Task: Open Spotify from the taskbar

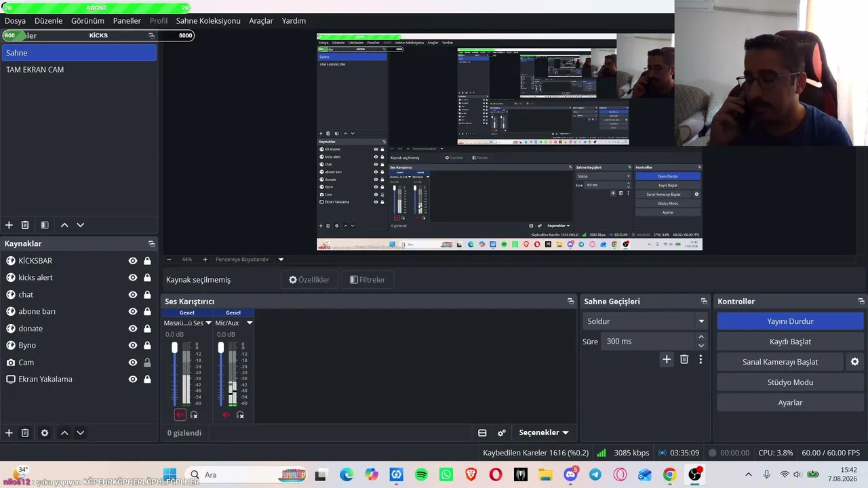Action: click(421, 474)
